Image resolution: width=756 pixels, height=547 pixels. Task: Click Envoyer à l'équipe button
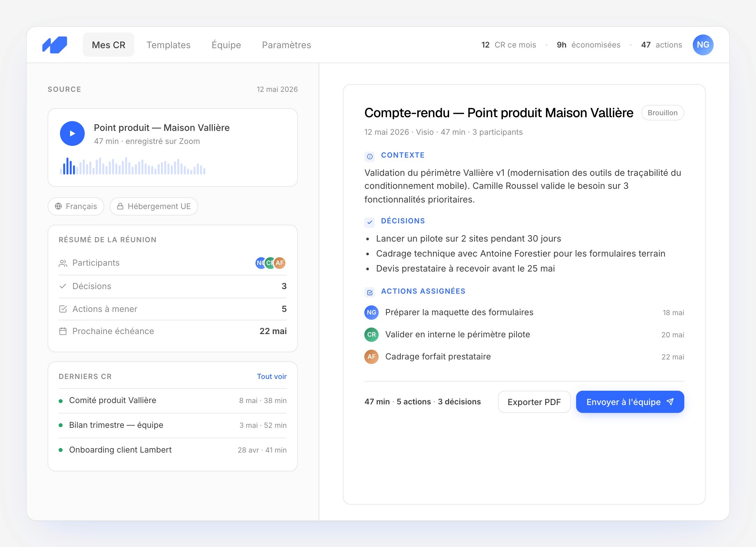[630, 402]
